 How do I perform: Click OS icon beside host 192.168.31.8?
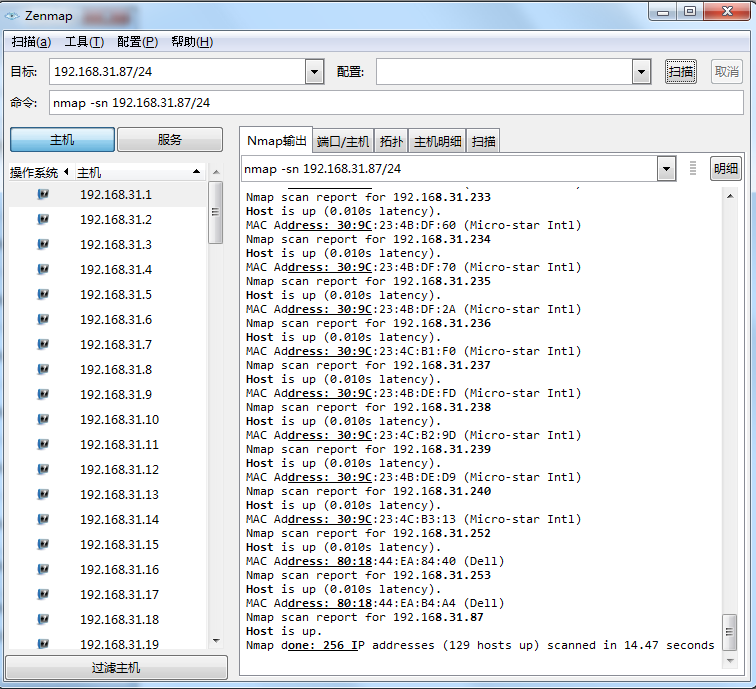pos(43,369)
